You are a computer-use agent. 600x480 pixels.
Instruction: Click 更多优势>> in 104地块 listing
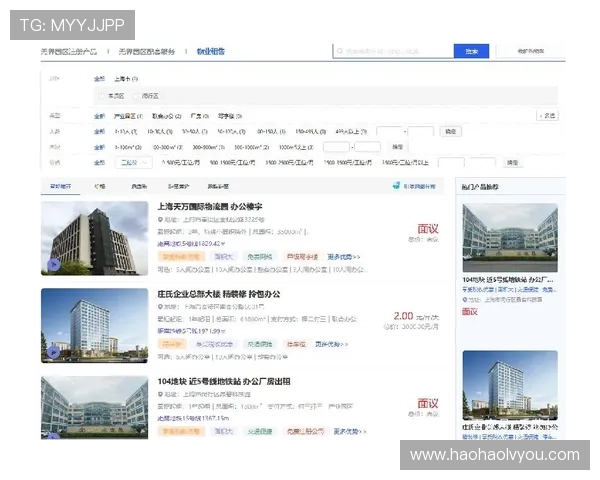(350, 431)
